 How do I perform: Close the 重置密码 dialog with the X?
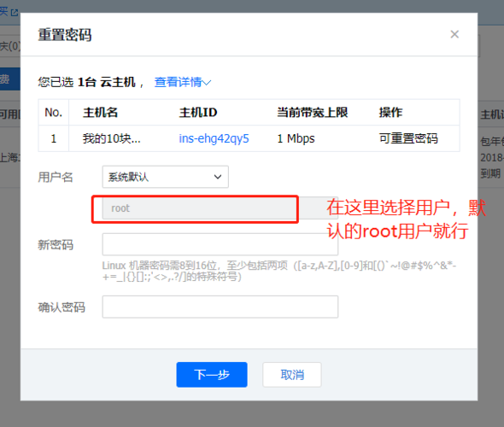coord(454,34)
